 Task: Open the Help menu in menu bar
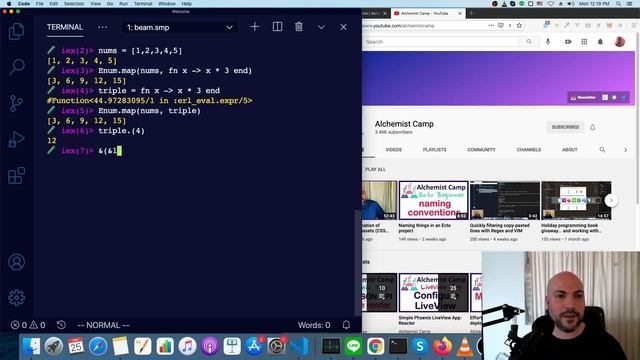187,4
